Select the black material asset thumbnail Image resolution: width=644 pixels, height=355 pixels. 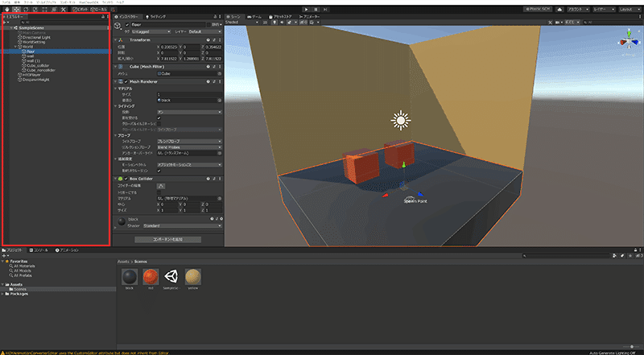[130, 277]
